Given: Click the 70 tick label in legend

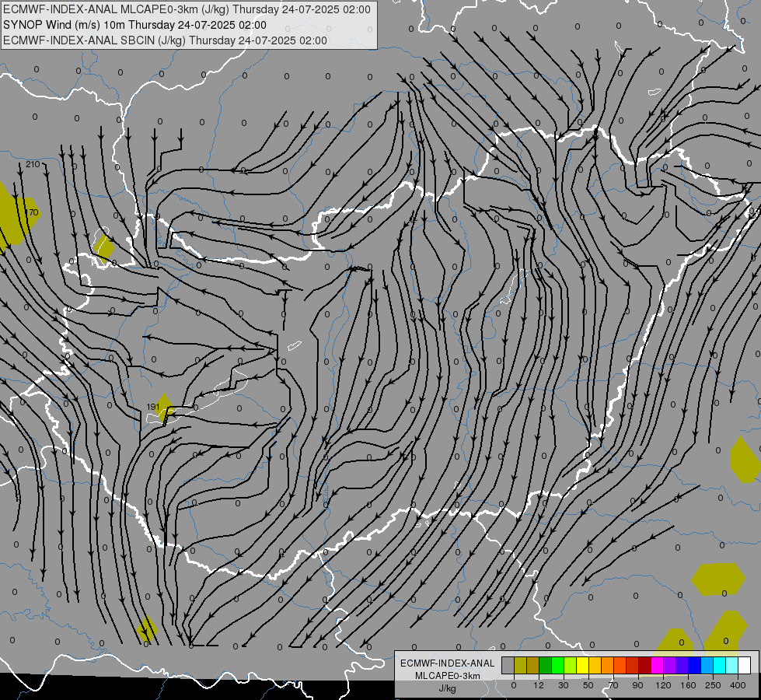Looking at the screenshot, I should click(x=613, y=685).
